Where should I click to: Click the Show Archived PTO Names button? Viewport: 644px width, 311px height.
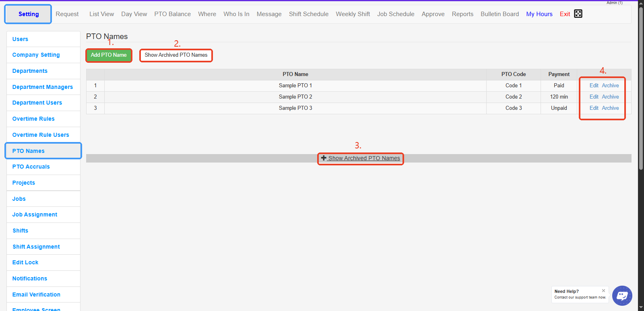click(x=176, y=55)
